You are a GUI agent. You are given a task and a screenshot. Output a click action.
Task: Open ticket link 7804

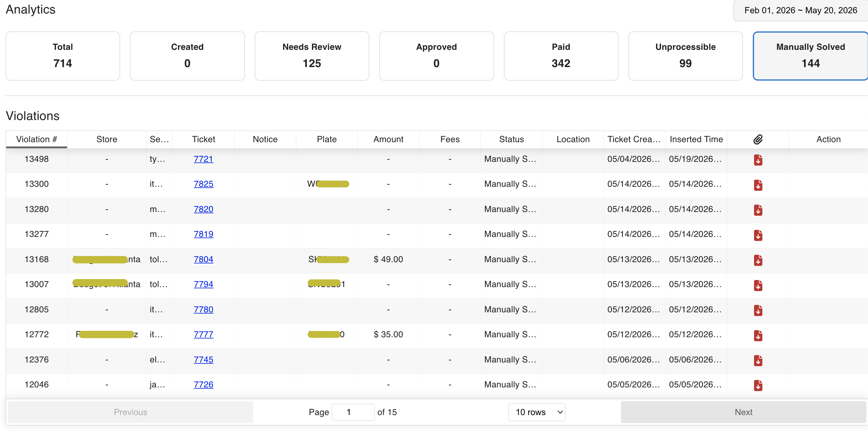point(204,259)
